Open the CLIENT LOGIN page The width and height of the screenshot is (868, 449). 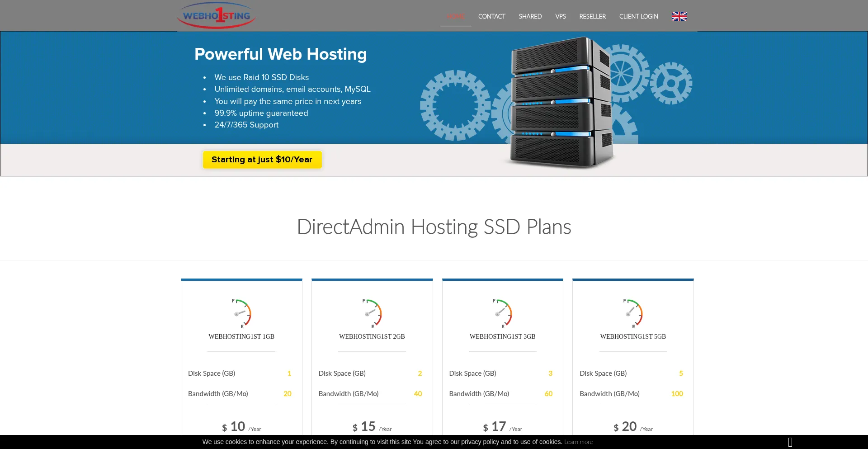click(x=638, y=17)
